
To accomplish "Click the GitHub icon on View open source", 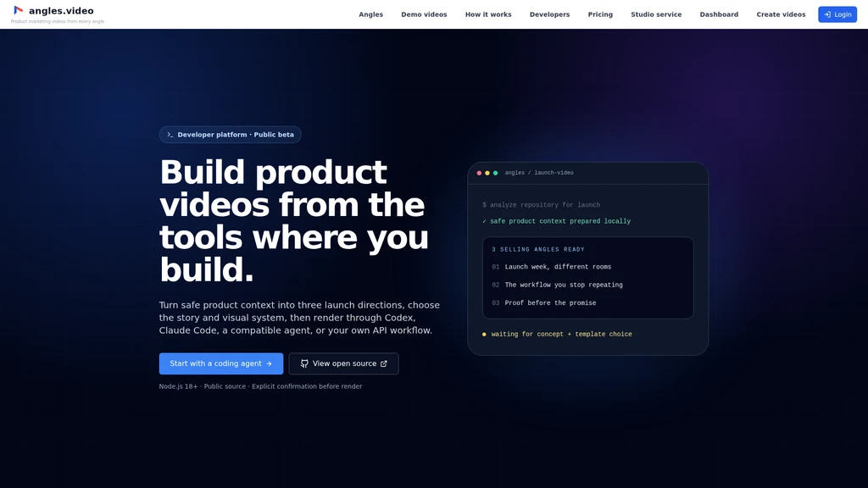I will coord(304,363).
